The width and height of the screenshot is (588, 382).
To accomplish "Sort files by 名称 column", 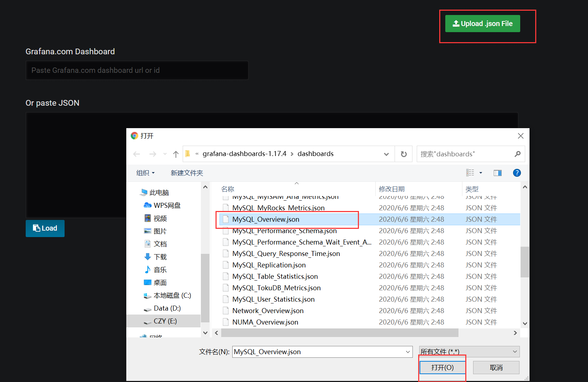I will point(228,189).
